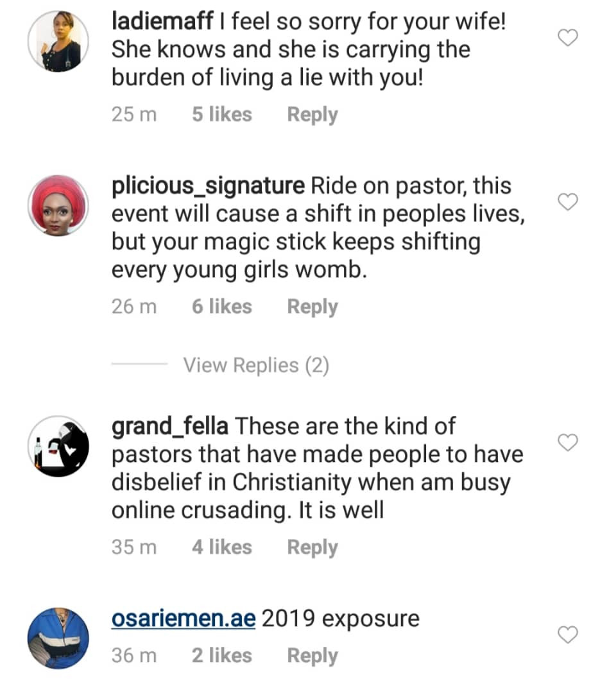Reply to ladiemaff's comment
This screenshot has height=693, width=616.
pos(312,115)
